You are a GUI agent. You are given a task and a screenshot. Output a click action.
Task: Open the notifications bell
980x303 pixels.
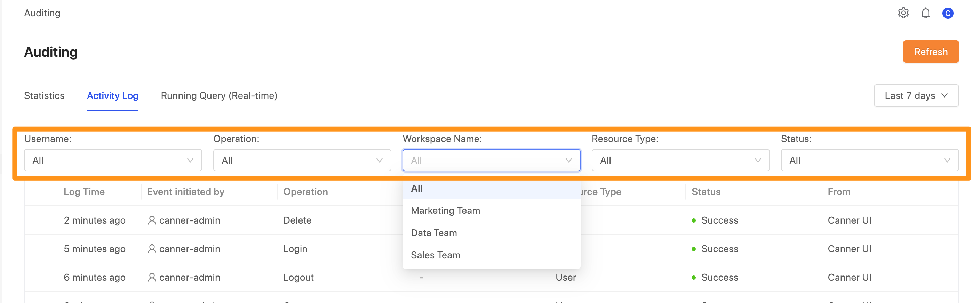[925, 13]
